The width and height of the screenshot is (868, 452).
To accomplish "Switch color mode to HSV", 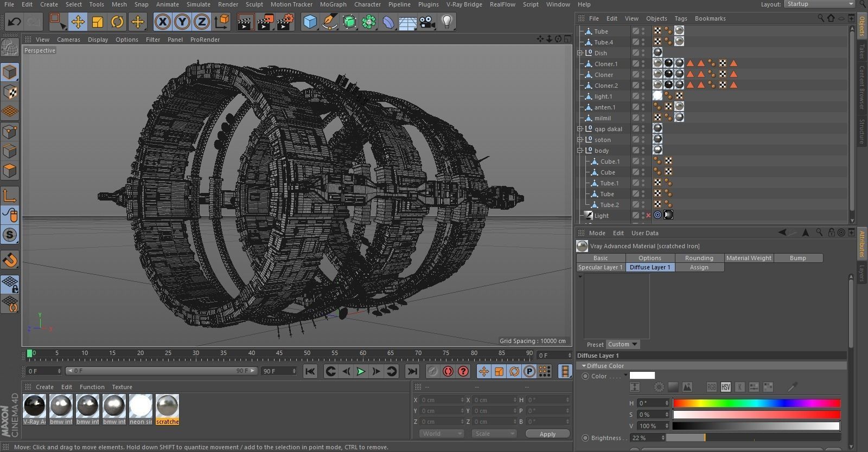I will click(x=726, y=387).
